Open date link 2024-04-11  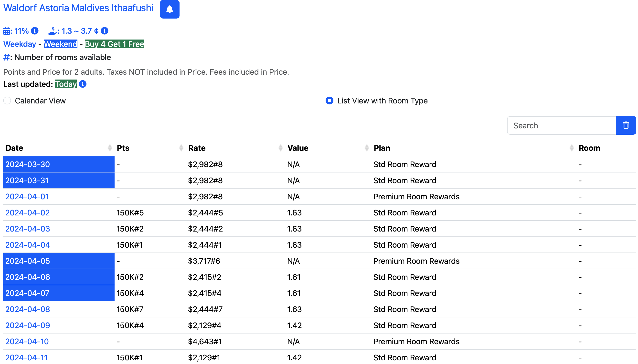pos(26,358)
